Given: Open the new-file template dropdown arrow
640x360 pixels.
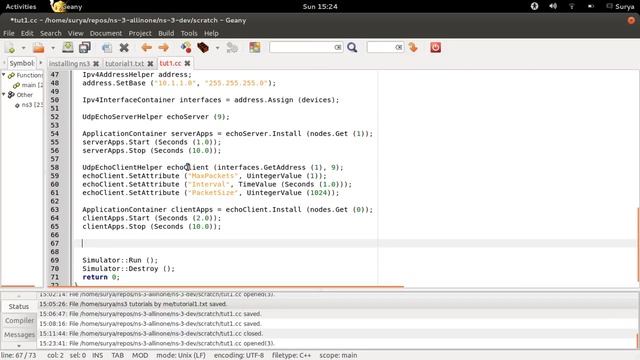Looking at the screenshot, I should pyautogui.click(x=23, y=48).
